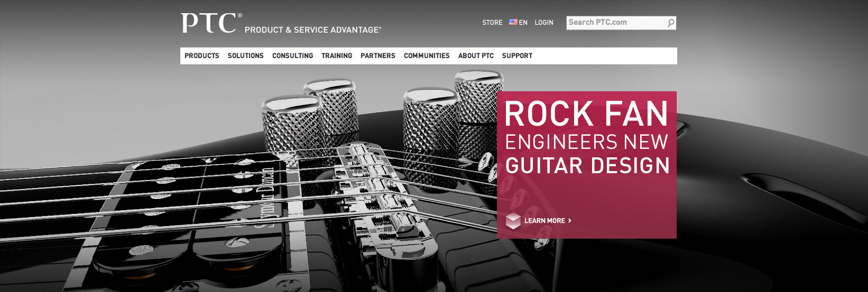Click the Learn More link
Image resolution: width=868 pixels, height=292 pixels.
click(x=544, y=221)
